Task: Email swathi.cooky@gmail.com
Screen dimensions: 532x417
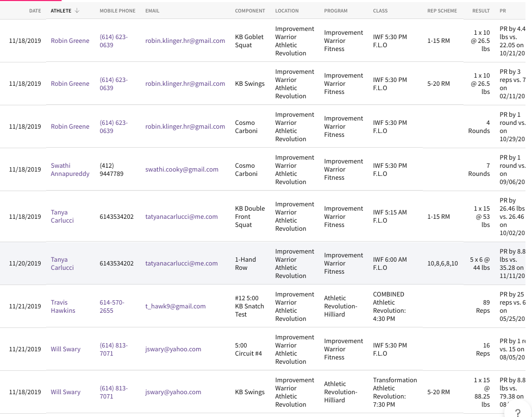Action: point(182,169)
